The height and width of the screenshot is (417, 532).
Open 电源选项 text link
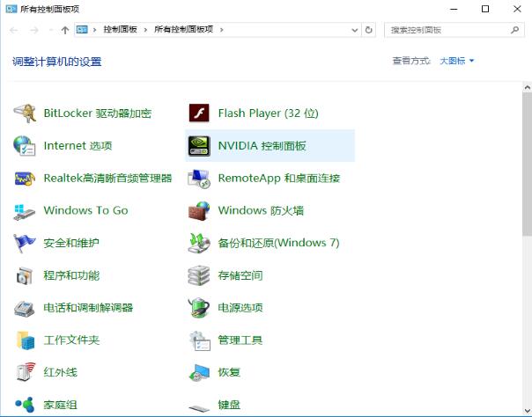pos(240,308)
